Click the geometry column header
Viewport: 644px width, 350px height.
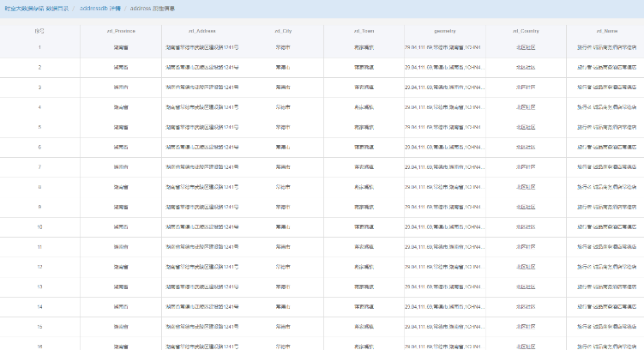[x=445, y=31]
